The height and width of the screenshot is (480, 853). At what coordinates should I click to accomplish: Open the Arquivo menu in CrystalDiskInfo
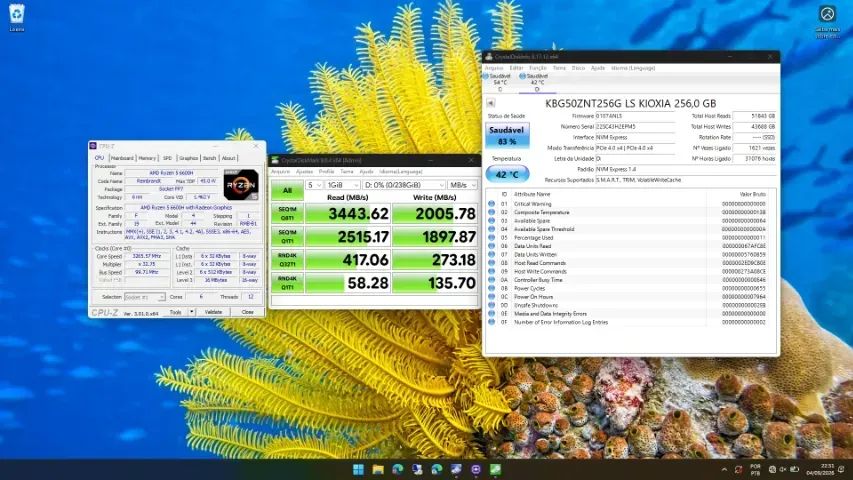(x=494, y=68)
